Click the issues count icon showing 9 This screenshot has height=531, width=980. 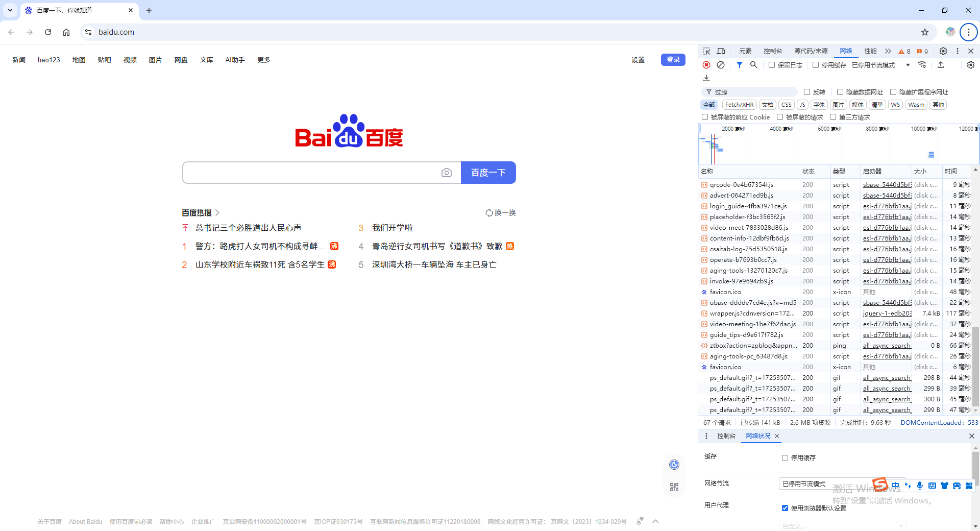click(922, 51)
